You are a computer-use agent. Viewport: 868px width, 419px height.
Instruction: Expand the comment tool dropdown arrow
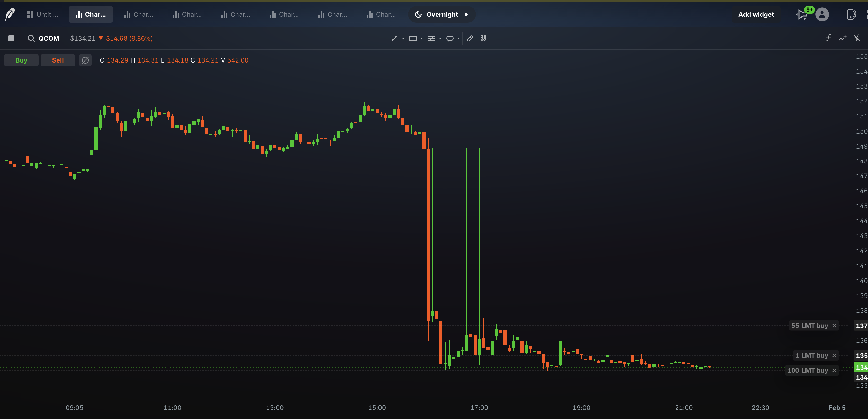point(459,38)
